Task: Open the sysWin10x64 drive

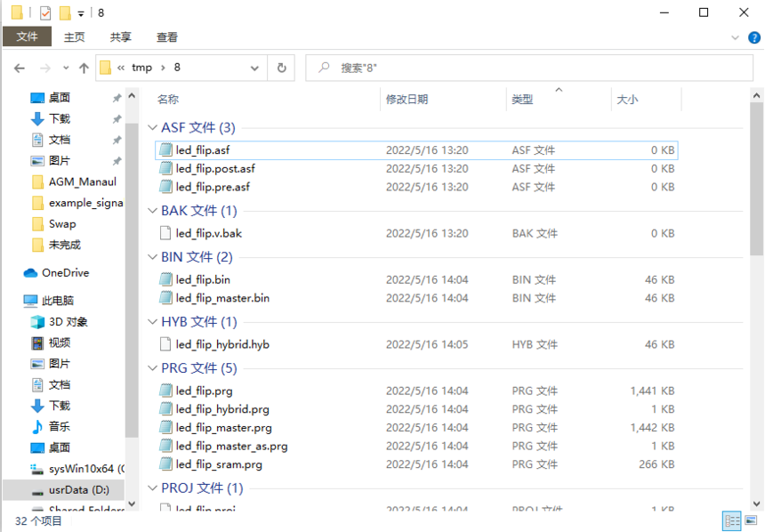Action: pyautogui.click(x=86, y=469)
